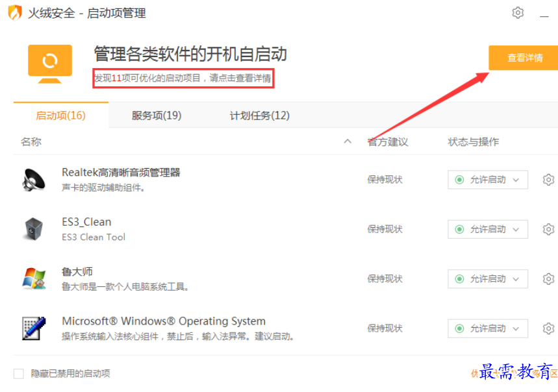Minimize the 启动项管理 window
Screen dimensions: 558x392
coord(544,16)
